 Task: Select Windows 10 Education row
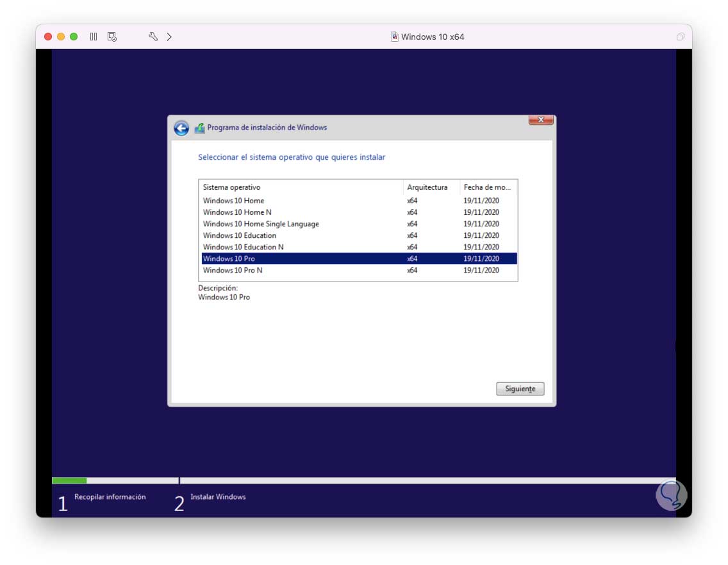click(360, 235)
